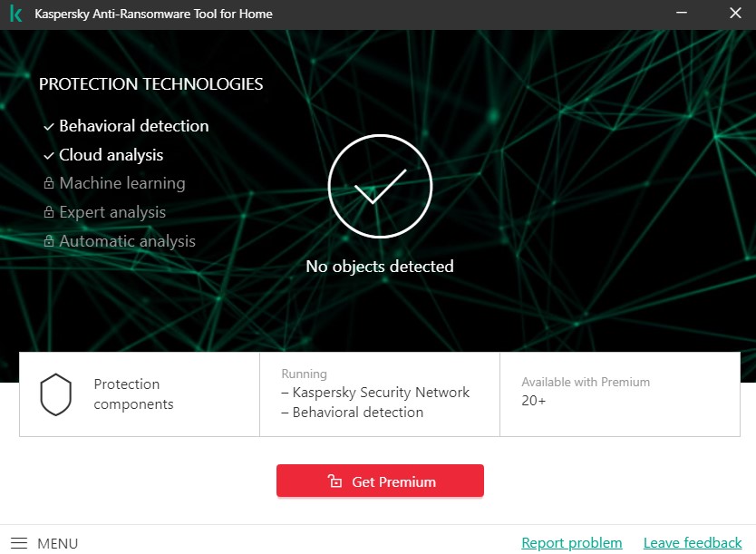Click the Cloud analysis checkmark
756x554 pixels.
[x=49, y=155]
